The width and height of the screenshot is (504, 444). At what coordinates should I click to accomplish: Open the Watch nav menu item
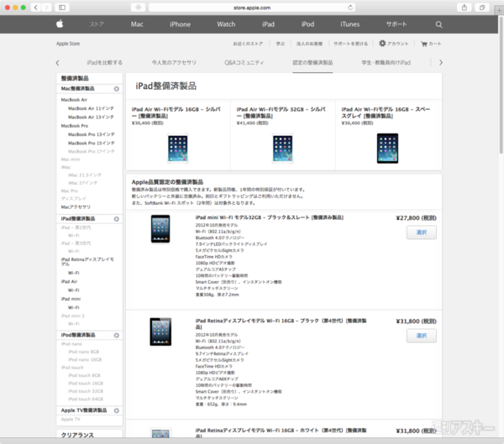(x=226, y=24)
